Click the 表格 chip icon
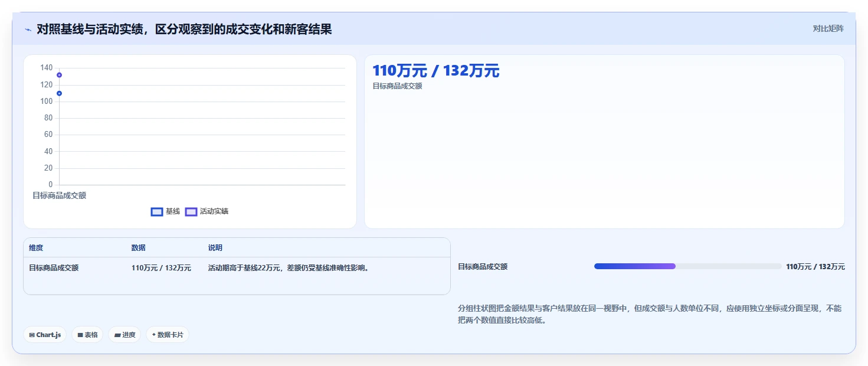This screenshot has height=366, width=868. point(80,335)
